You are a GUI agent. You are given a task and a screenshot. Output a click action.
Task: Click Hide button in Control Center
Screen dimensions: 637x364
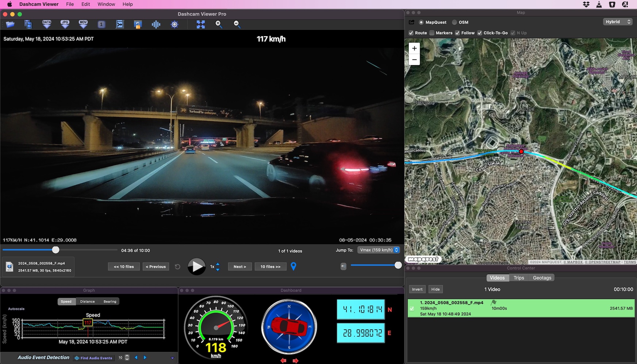[435, 289]
